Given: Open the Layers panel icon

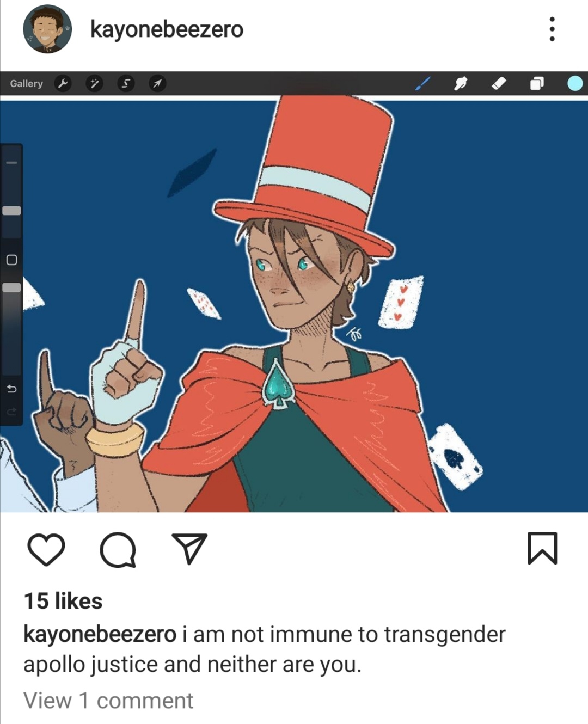Looking at the screenshot, I should click(537, 83).
